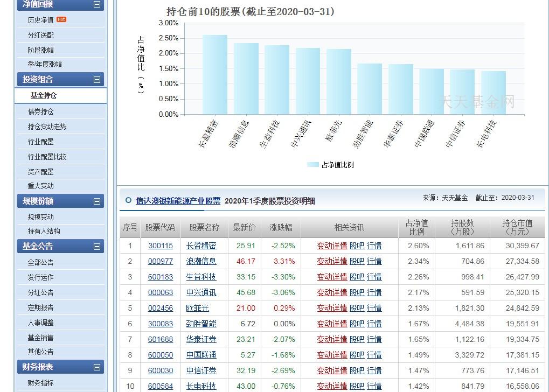549x392 pixels.
Task: Open the 劲胜智能 stock name link in table
Action: click(201, 324)
